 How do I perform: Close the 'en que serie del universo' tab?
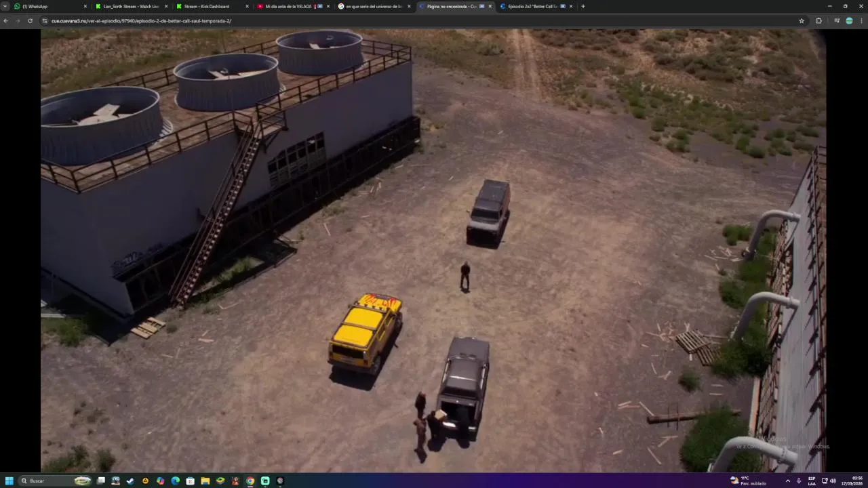(x=409, y=6)
